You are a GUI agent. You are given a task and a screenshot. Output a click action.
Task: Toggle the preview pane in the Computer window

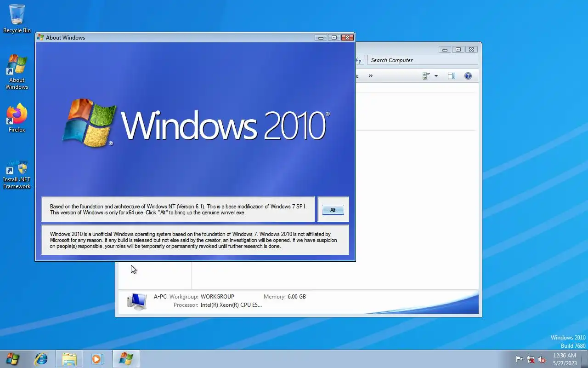coord(452,76)
